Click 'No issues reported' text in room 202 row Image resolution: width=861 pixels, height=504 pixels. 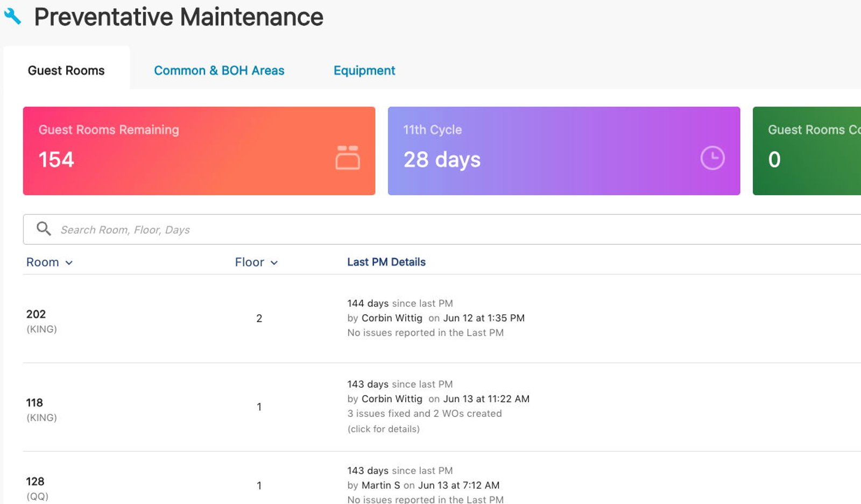click(x=426, y=332)
